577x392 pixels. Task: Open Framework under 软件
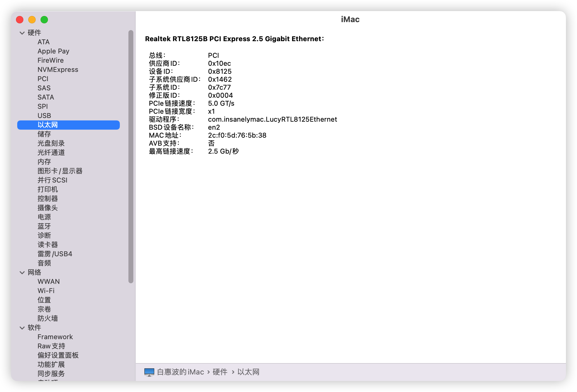(x=55, y=337)
